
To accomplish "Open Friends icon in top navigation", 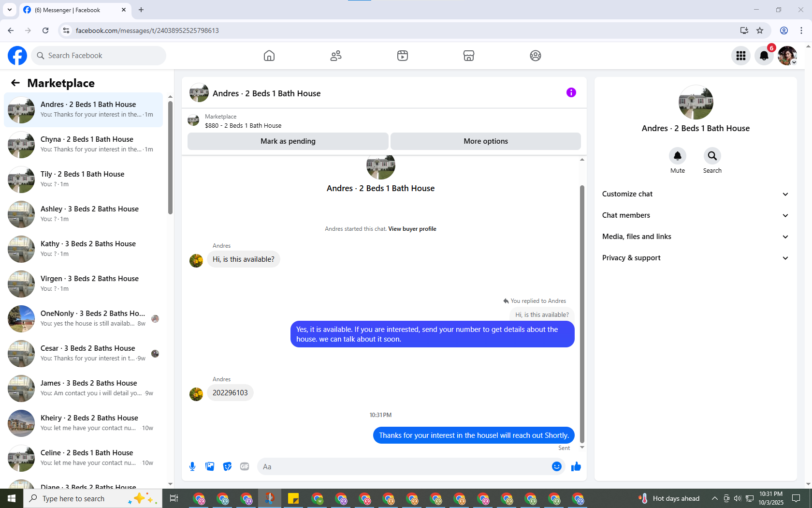I will coord(336,56).
